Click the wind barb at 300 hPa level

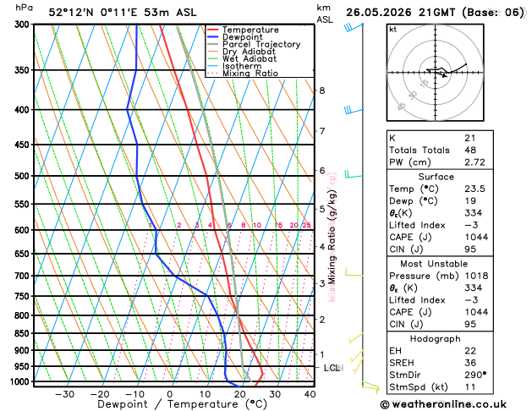(354, 27)
